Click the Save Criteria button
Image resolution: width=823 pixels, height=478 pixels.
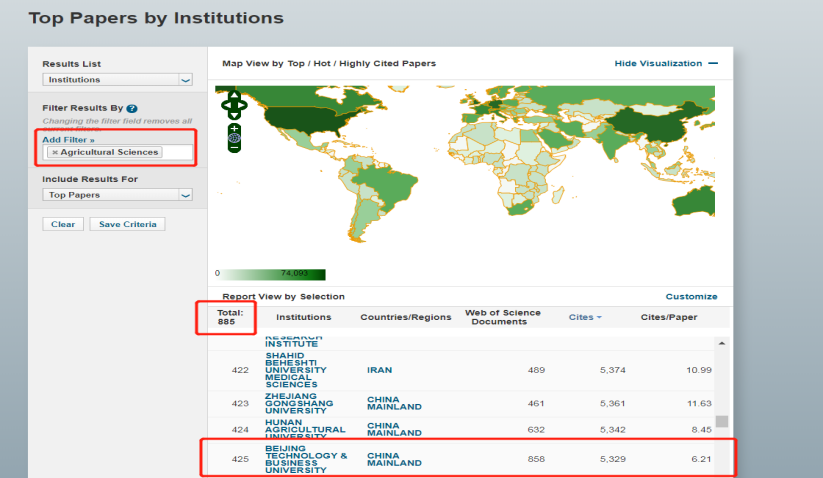pyautogui.click(x=127, y=224)
